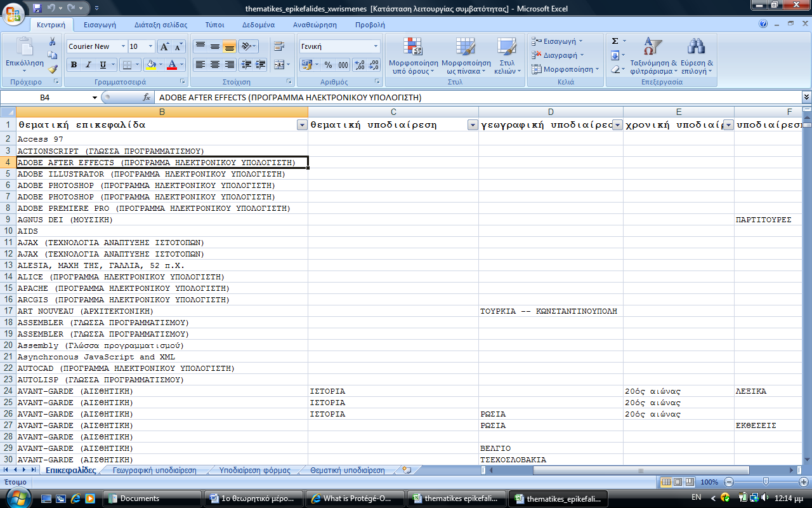
Task: Click the zoom slider handle
Action: pos(766,482)
